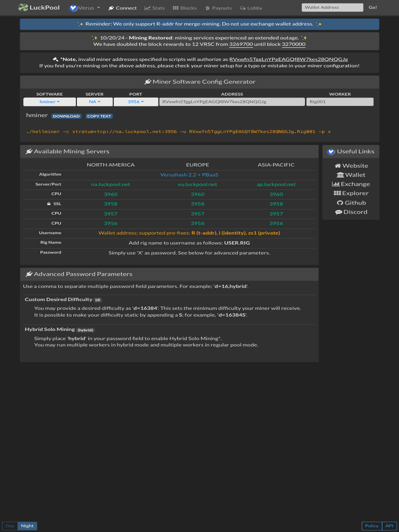Click the lock icon beside SSL
Viewport: 399px width, 532px height.
click(x=49, y=204)
